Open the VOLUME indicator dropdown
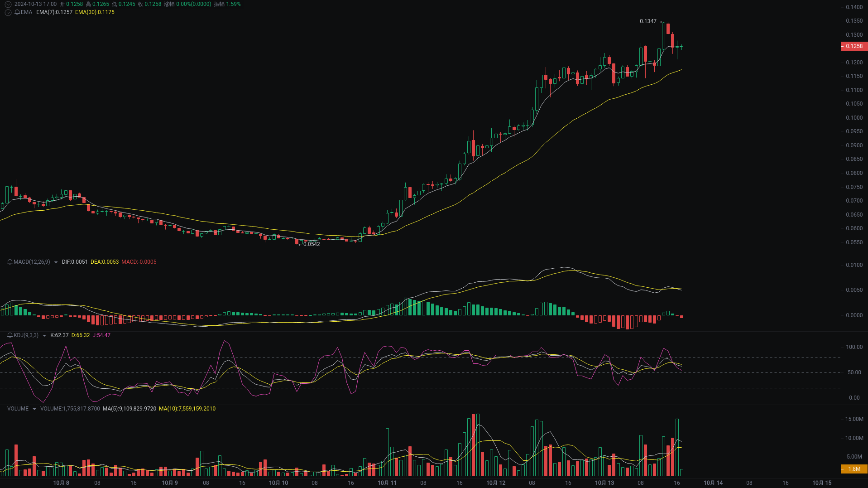868x488 pixels. [x=34, y=408]
